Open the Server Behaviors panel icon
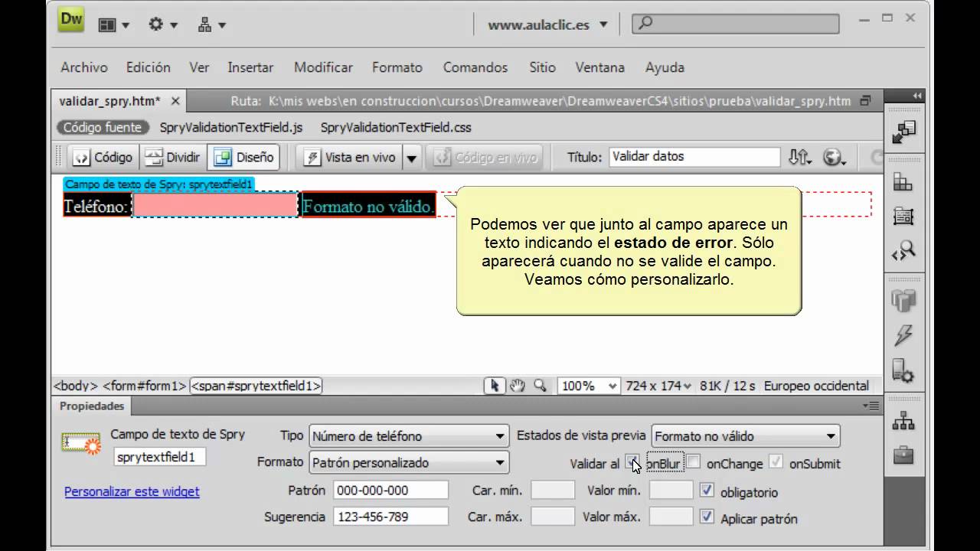The width and height of the screenshot is (980, 551). [903, 370]
